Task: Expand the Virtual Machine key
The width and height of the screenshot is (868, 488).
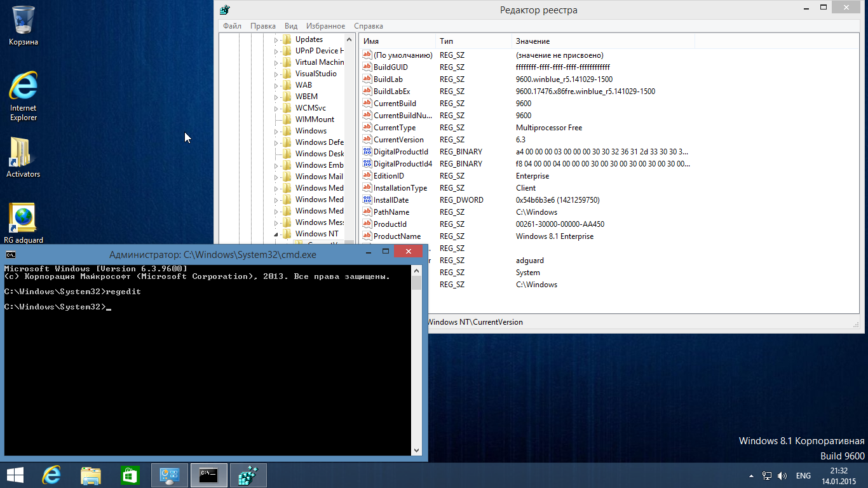Action: point(276,63)
